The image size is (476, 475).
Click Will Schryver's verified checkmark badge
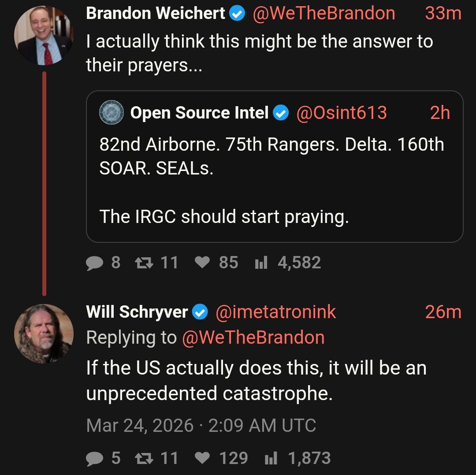tap(201, 312)
